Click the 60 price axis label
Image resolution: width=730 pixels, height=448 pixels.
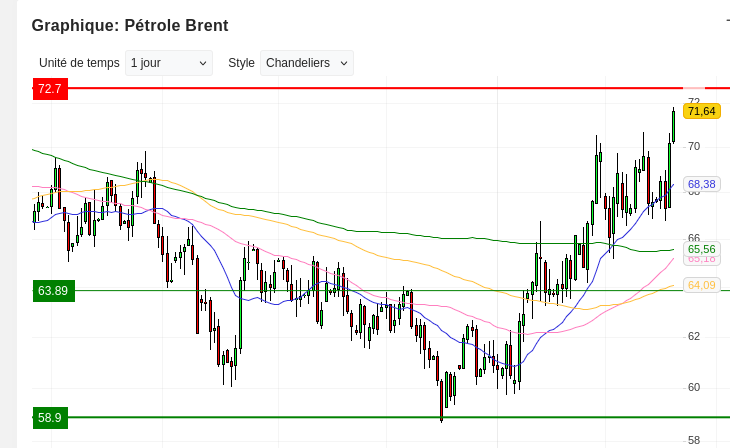pyautogui.click(x=694, y=387)
